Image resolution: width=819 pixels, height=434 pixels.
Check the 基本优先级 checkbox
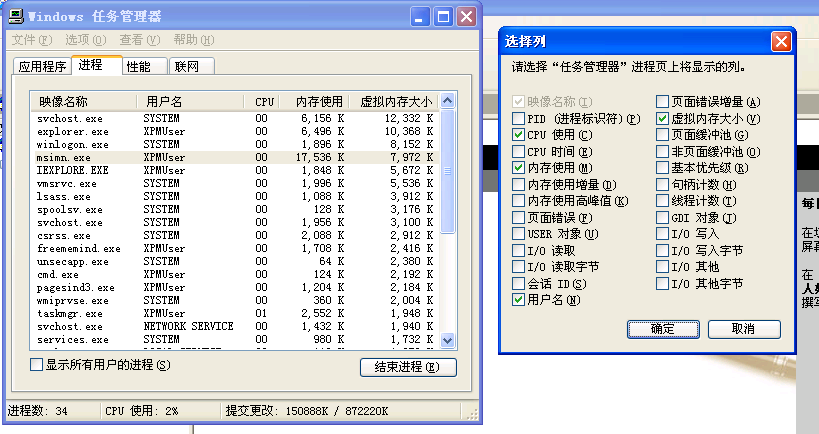click(x=662, y=168)
